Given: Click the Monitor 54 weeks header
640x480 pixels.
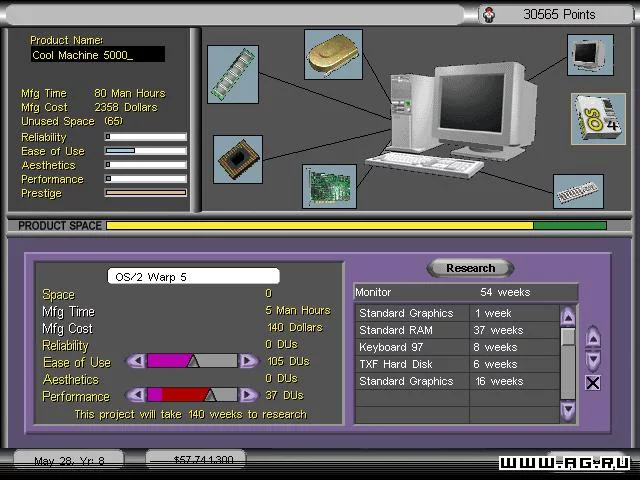Looking at the screenshot, I should [466, 292].
